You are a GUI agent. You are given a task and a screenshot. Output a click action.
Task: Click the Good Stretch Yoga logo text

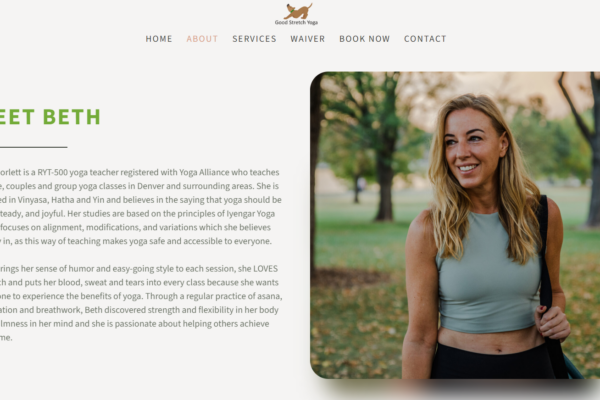296,23
